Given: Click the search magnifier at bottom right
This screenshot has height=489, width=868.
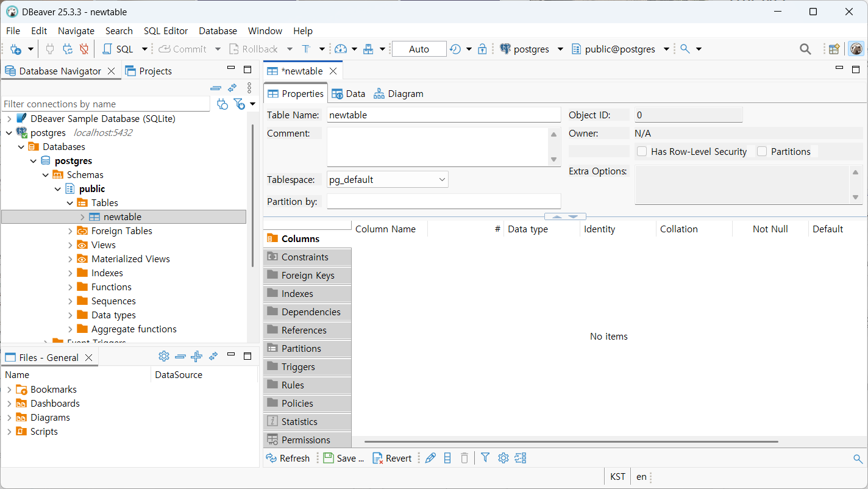Looking at the screenshot, I should pos(858,459).
